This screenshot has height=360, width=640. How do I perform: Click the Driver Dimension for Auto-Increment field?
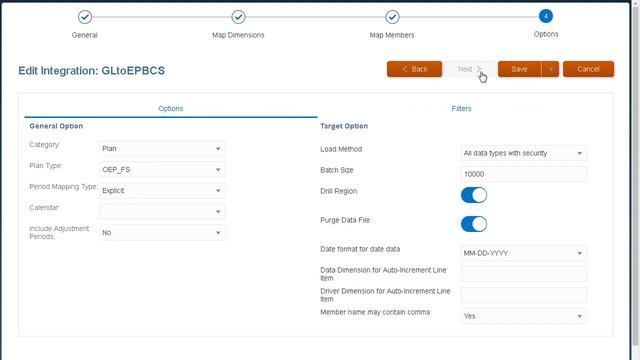coord(524,295)
